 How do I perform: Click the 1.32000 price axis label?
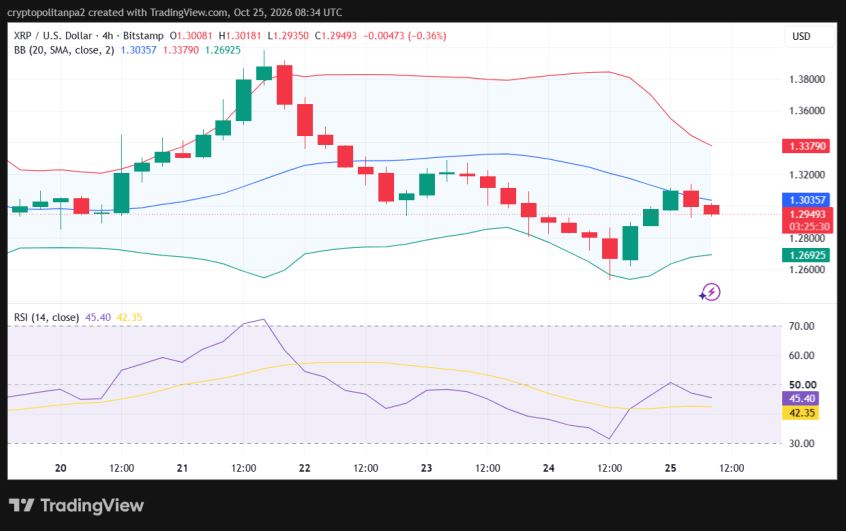pyautogui.click(x=807, y=175)
